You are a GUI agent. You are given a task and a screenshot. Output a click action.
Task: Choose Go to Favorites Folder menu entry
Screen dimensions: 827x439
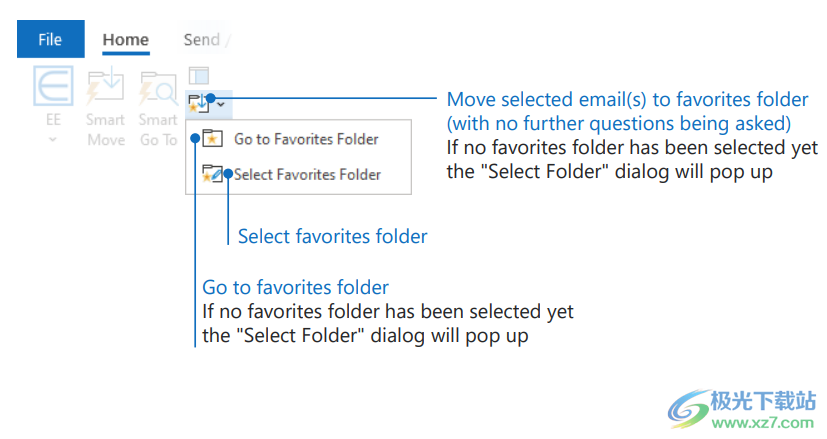click(306, 139)
